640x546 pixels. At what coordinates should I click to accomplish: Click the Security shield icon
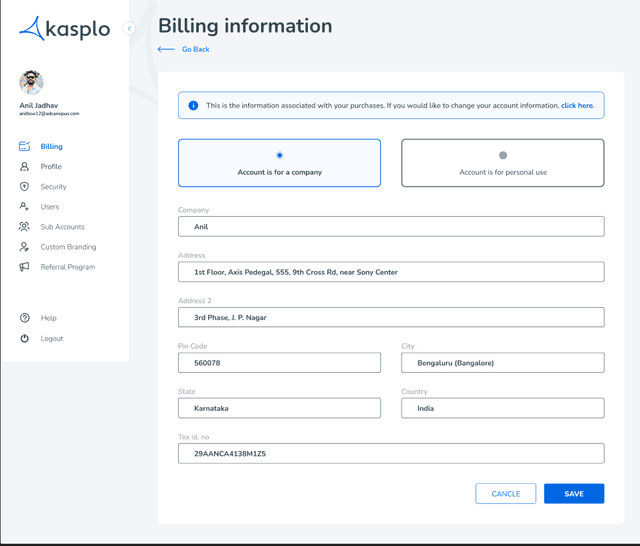click(25, 187)
